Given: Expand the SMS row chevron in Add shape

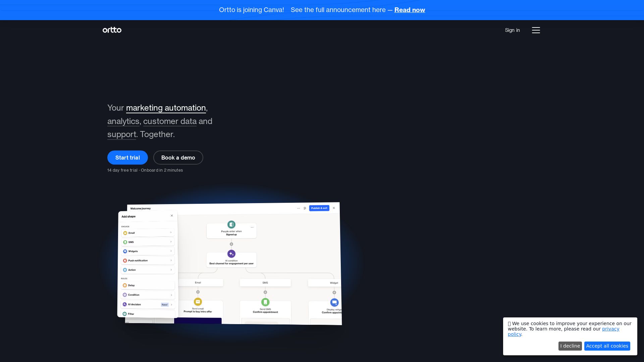Looking at the screenshot, I should [x=171, y=242].
